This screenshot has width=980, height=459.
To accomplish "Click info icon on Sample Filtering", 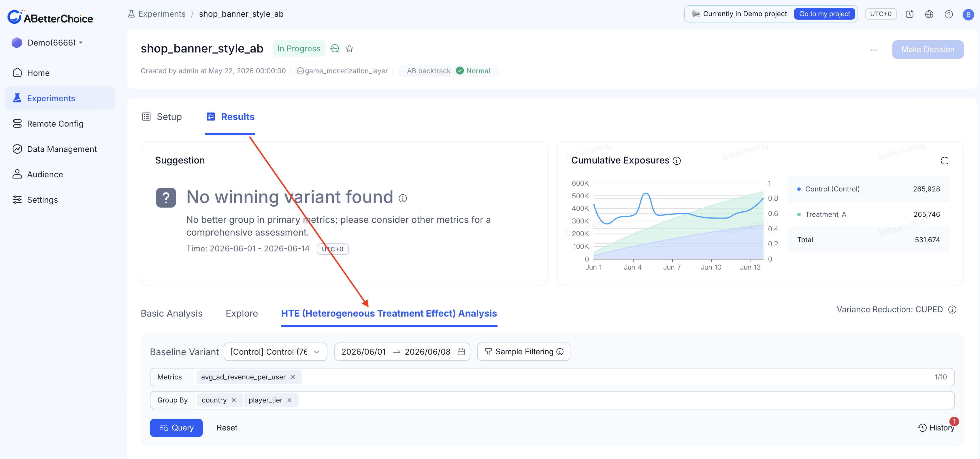I will pyautogui.click(x=560, y=352).
